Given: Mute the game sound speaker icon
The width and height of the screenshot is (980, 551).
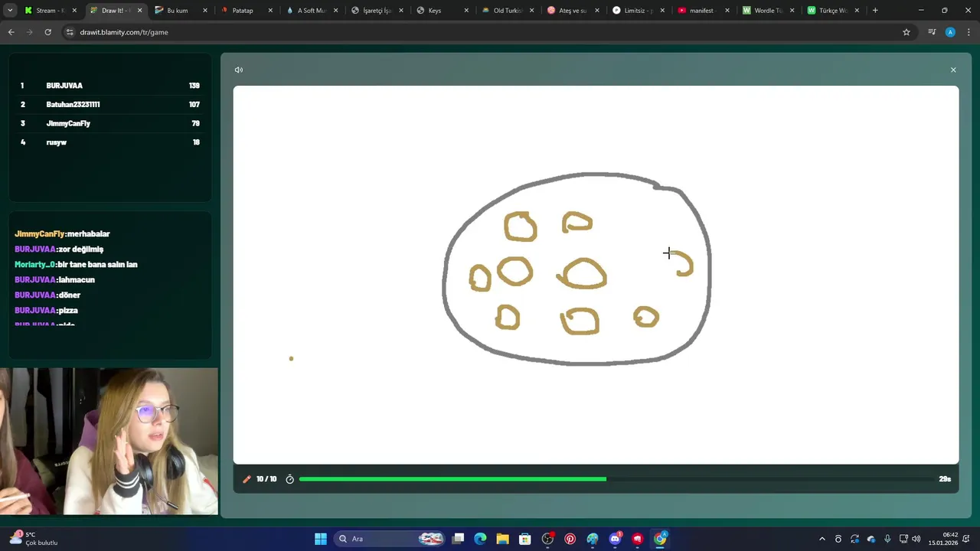Looking at the screenshot, I should click(x=239, y=70).
